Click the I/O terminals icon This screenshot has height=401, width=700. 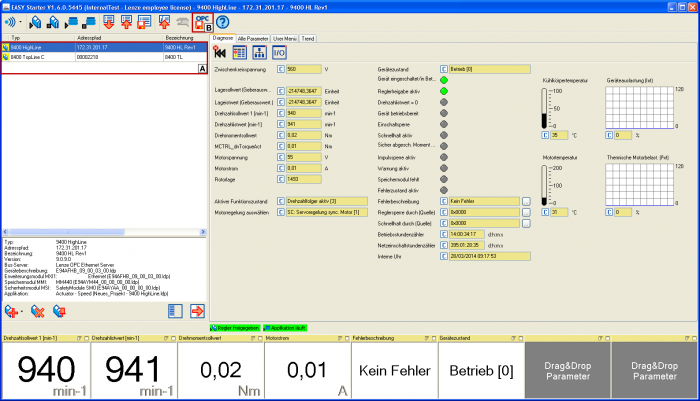click(279, 53)
